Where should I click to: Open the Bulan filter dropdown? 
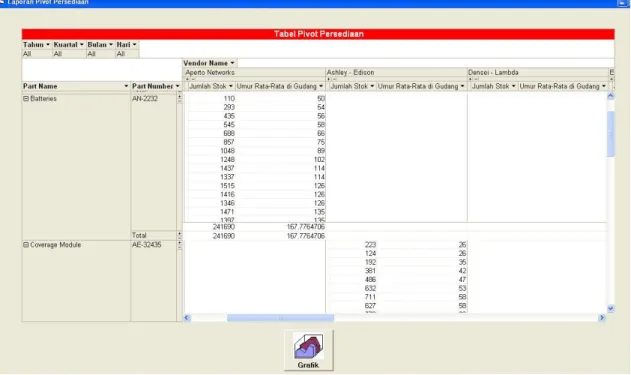point(111,45)
